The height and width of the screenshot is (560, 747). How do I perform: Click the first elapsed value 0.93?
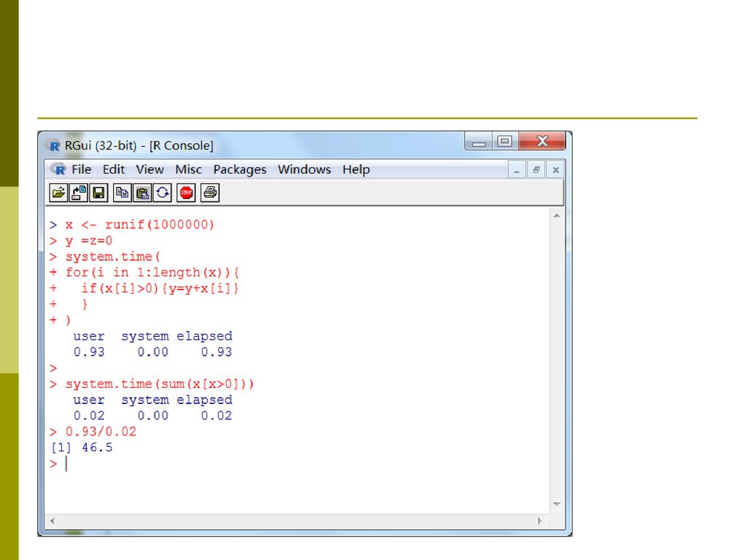[x=216, y=352]
